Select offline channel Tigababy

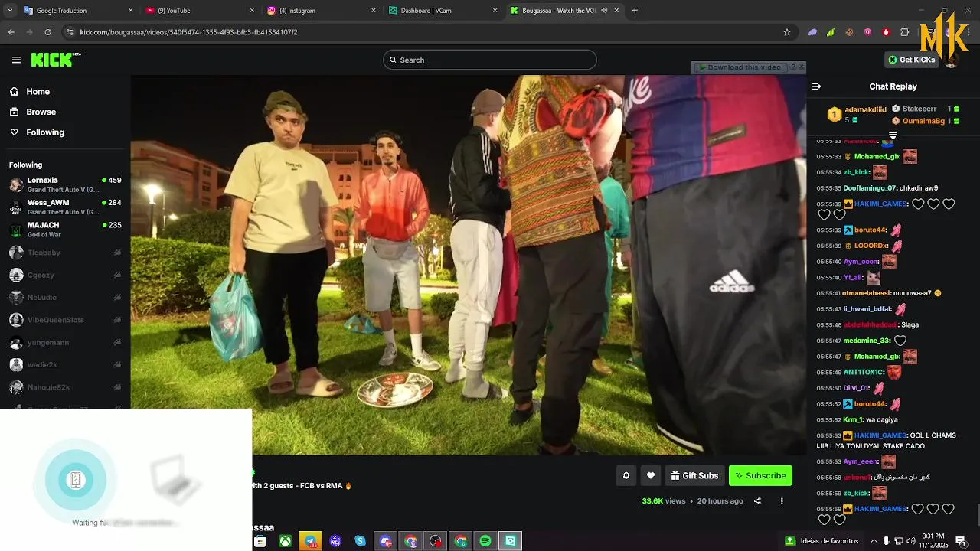click(x=65, y=253)
